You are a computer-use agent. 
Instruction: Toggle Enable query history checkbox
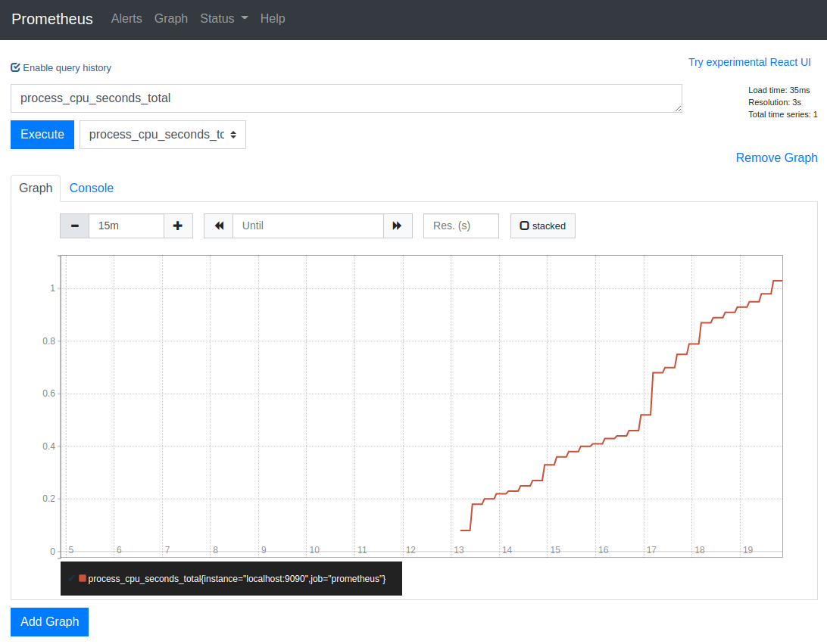[15, 67]
